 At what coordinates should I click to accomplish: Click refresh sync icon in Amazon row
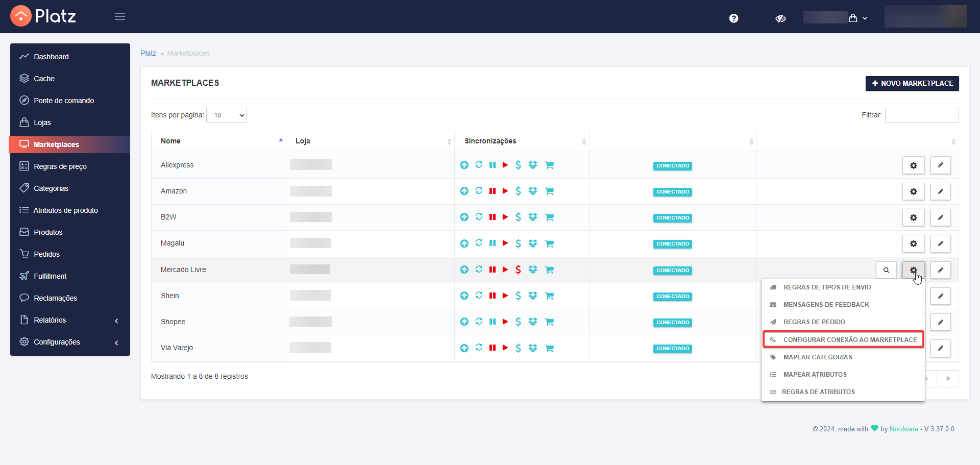click(x=479, y=191)
